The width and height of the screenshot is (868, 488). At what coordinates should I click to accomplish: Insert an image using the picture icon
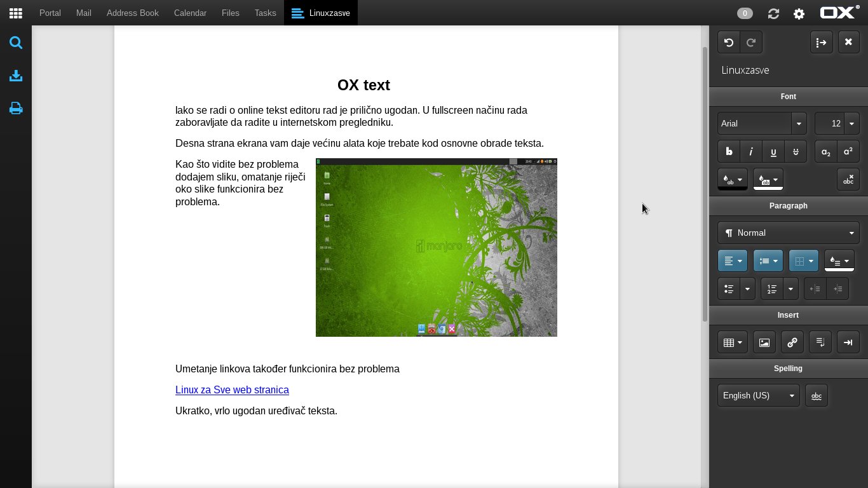pyautogui.click(x=764, y=342)
